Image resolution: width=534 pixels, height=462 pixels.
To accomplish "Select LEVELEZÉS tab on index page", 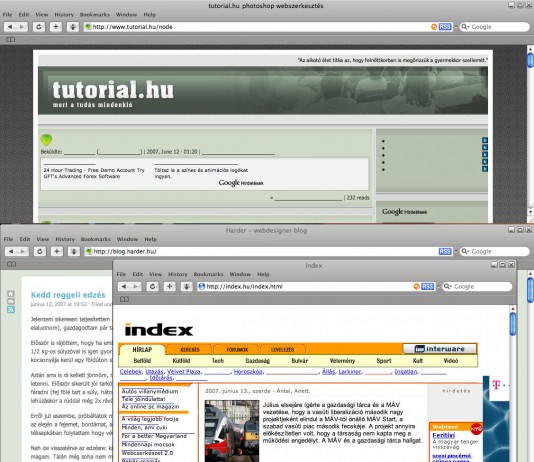I will click(x=282, y=350).
